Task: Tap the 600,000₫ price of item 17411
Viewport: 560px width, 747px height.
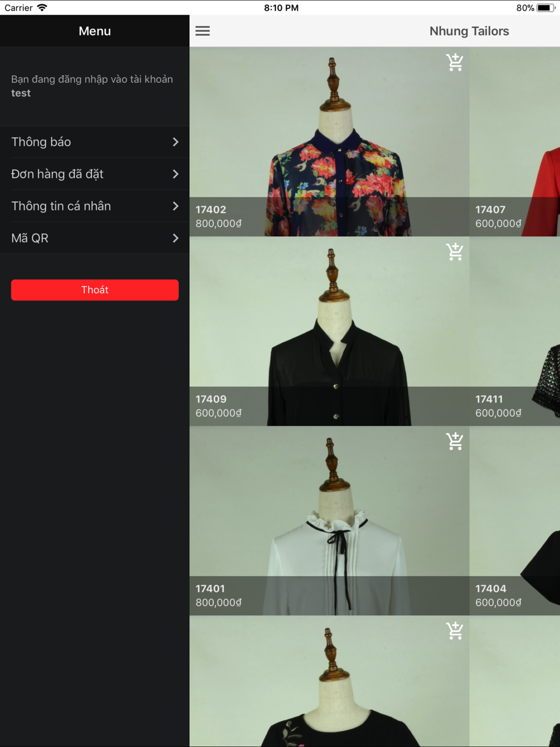Action: tap(498, 413)
